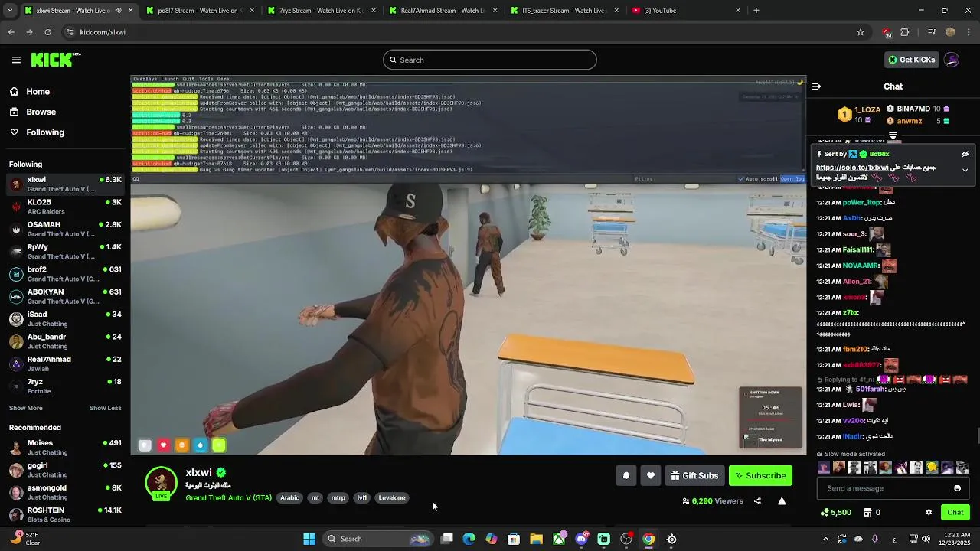Viewport: 980px width, 551px height.
Task: Click Show Less under Following
Action: (x=106, y=408)
